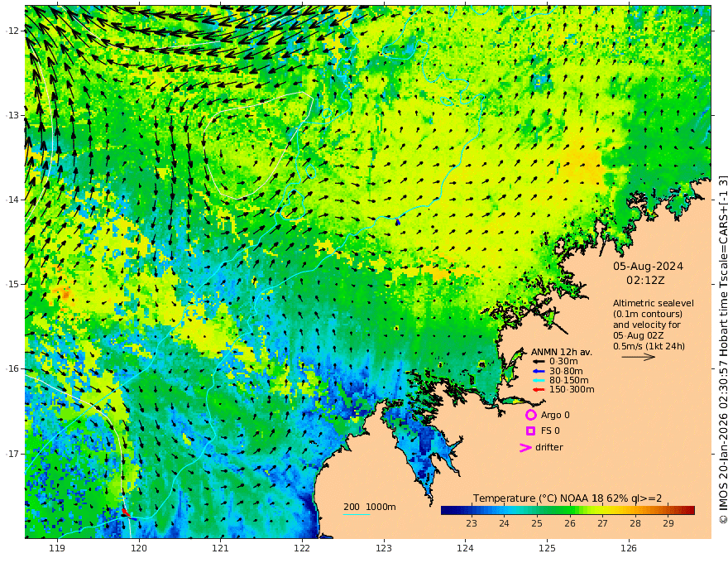This screenshot has height=563, width=728.
Task: Click the '(0.1m contours)' text
Action: pos(647,315)
